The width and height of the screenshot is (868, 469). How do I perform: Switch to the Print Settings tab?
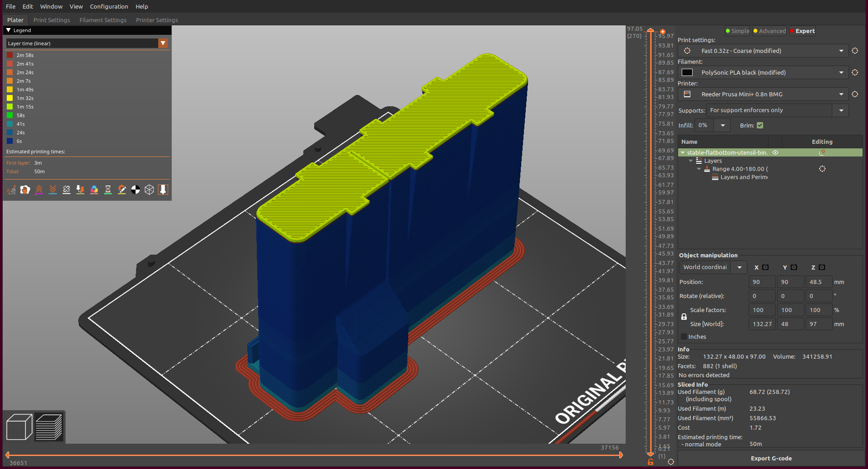tap(52, 20)
